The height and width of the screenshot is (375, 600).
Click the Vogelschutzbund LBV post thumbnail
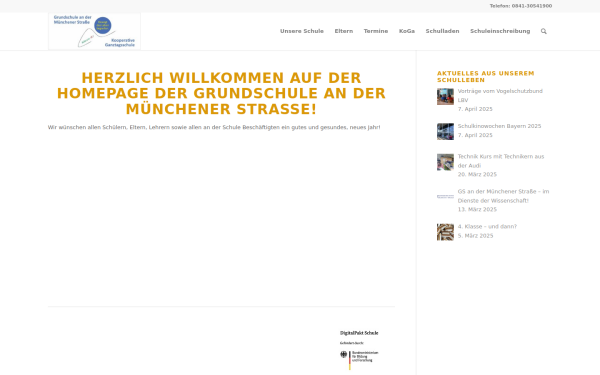[x=445, y=96]
